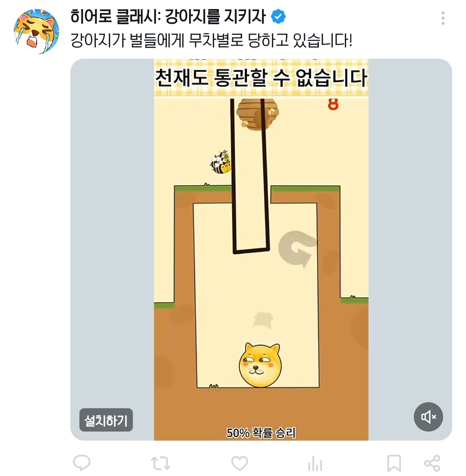View post analytics bar chart icon
Image resolution: width=466 pixels, height=476 pixels.
tap(315, 464)
